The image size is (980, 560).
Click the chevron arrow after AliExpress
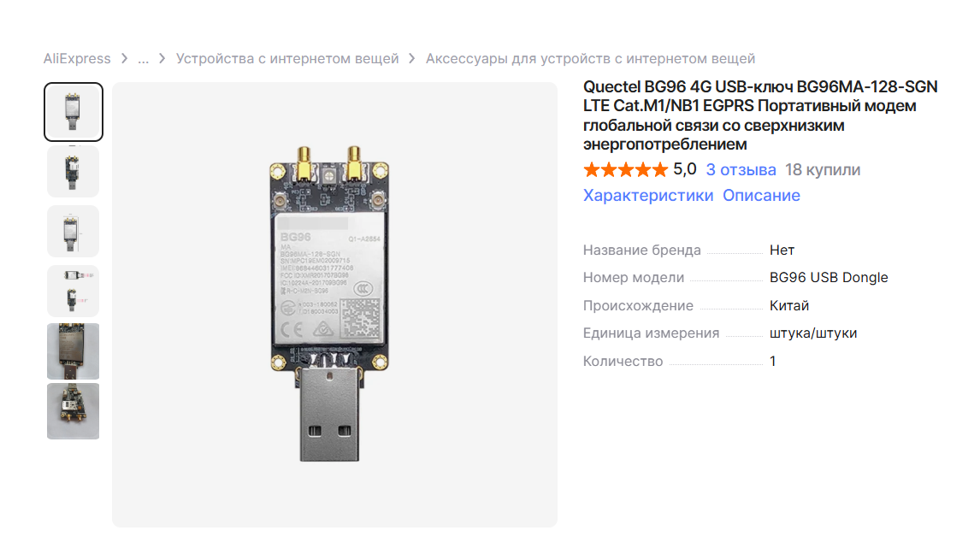pyautogui.click(x=124, y=59)
